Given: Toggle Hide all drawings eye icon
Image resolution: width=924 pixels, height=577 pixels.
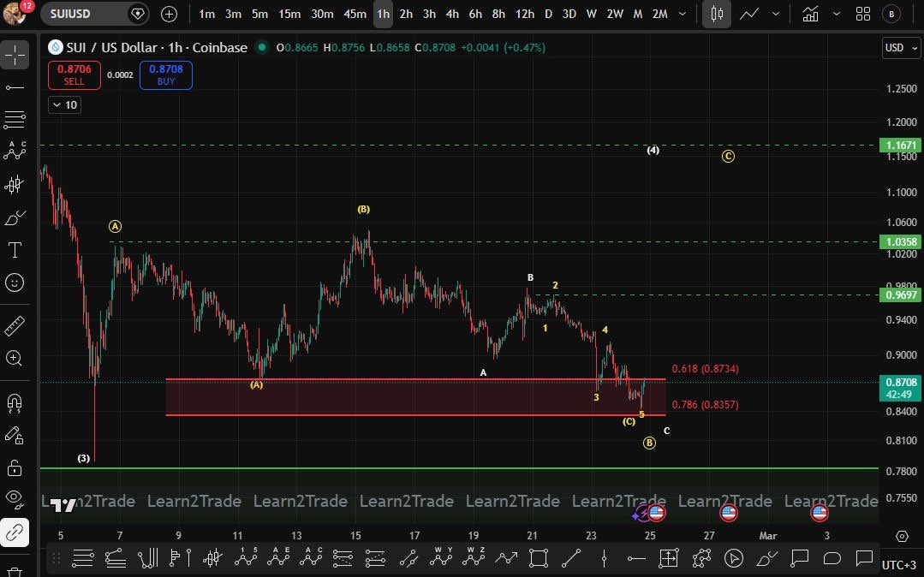Looking at the screenshot, I should pyautogui.click(x=15, y=500).
